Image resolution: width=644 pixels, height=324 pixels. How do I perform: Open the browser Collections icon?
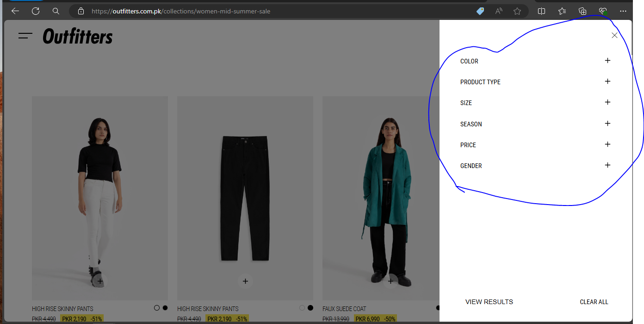(x=582, y=11)
